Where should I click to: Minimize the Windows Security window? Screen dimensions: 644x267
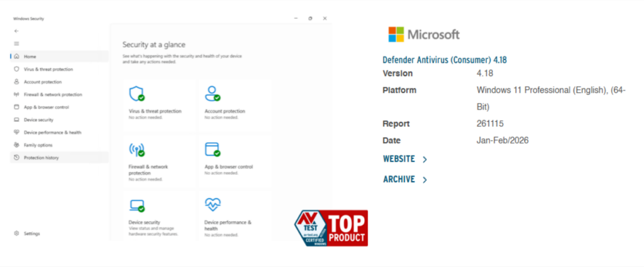tap(296, 18)
